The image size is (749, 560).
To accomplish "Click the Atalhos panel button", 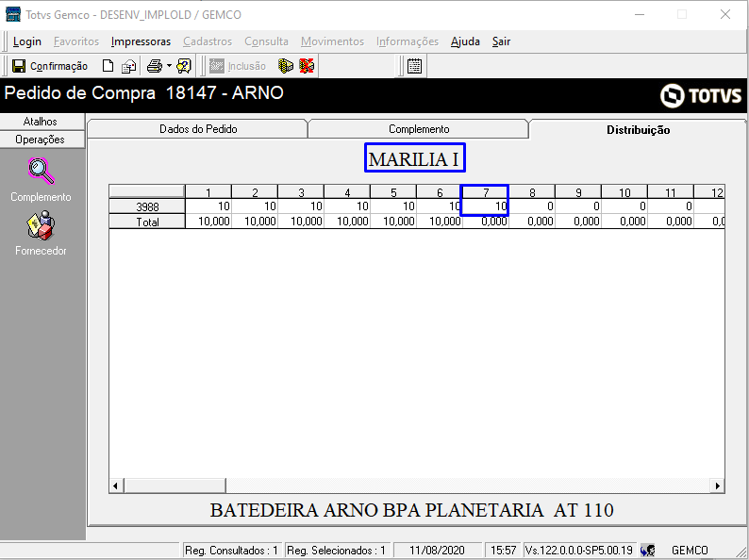I will pyautogui.click(x=41, y=122).
